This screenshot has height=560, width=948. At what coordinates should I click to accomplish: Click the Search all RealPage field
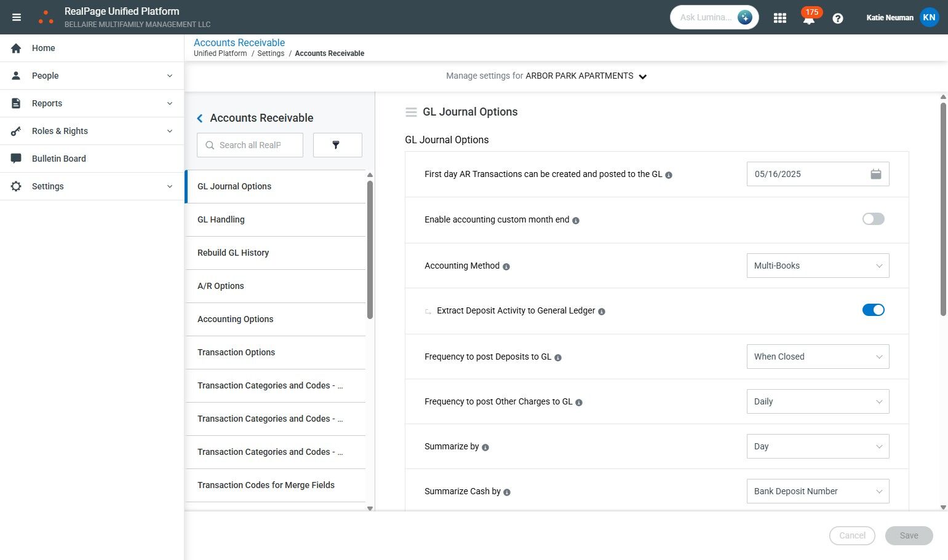250,145
